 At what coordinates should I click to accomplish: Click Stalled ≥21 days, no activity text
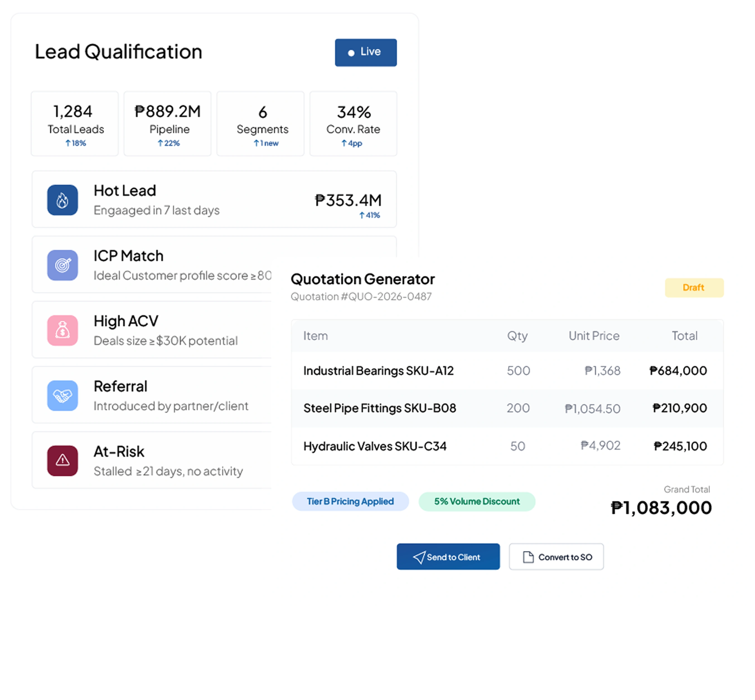(168, 471)
